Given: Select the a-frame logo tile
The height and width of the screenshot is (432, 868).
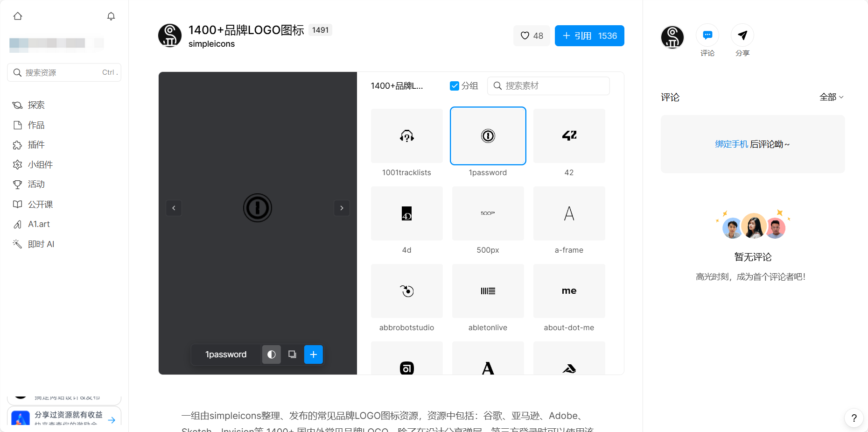Looking at the screenshot, I should [x=569, y=213].
